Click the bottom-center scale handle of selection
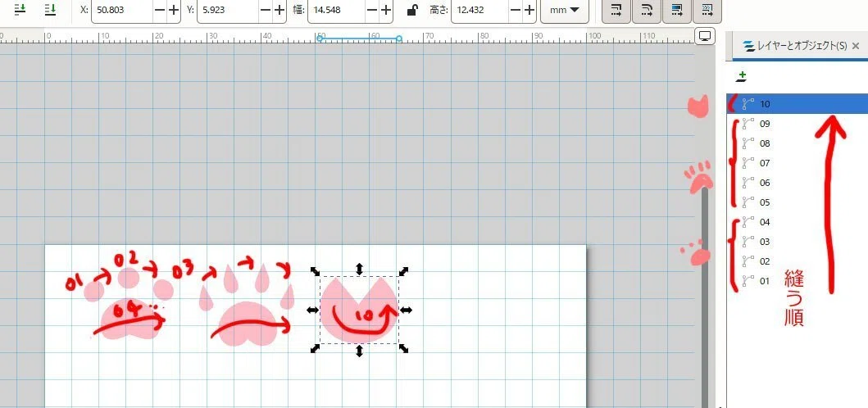The image size is (868, 408). (359, 351)
